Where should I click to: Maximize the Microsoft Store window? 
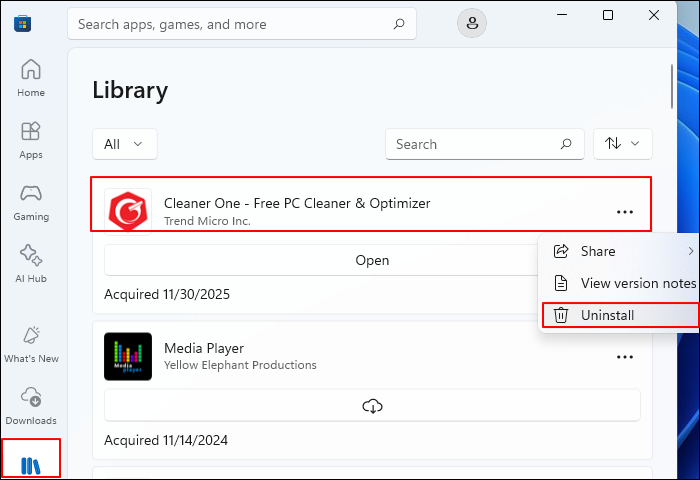point(608,15)
